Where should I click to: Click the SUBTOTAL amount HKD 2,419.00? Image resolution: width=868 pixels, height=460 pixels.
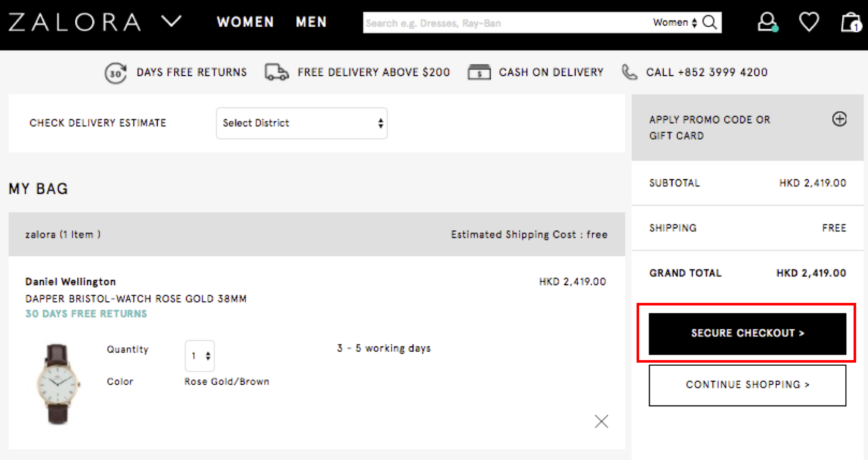812,183
